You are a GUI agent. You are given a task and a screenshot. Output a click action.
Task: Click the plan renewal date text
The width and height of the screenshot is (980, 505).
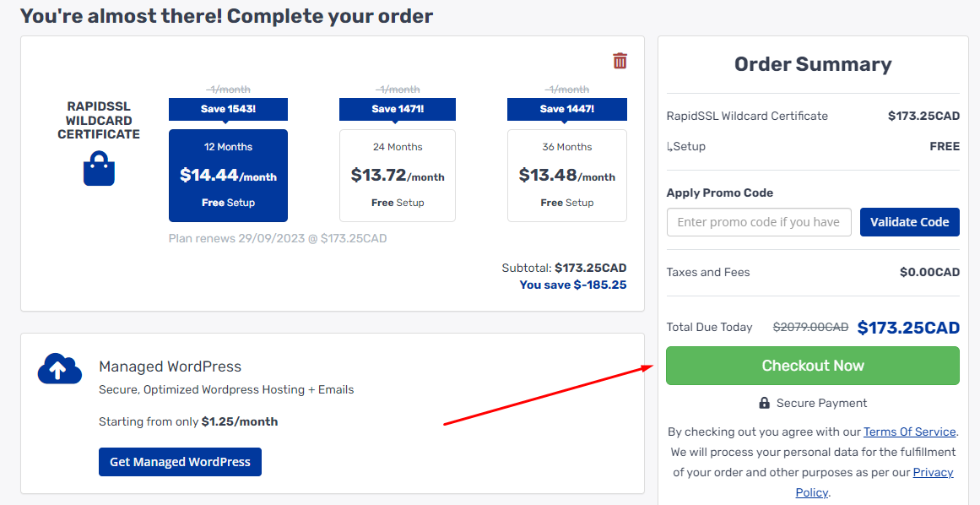coord(277,237)
